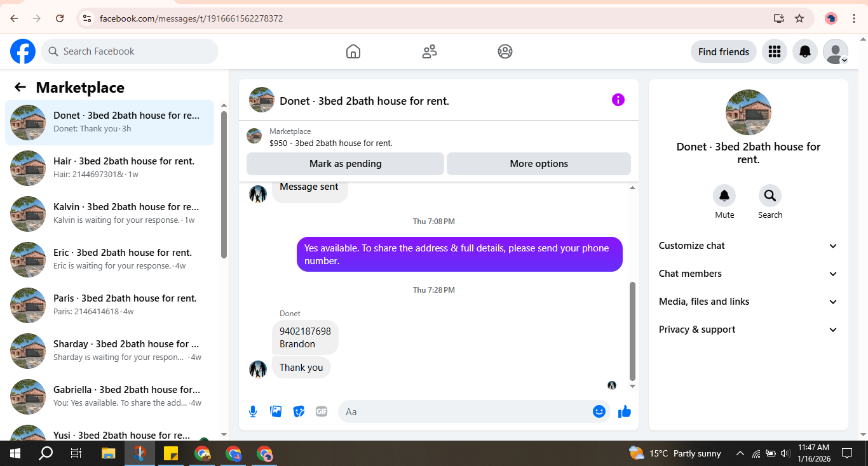This screenshot has height=466, width=868.
Task: Open the Gabriella conversation
Action: click(x=109, y=397)
